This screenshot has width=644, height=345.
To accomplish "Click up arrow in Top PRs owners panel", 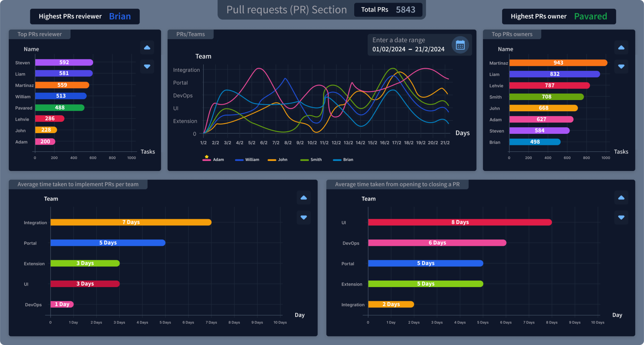I will point(621,48).
